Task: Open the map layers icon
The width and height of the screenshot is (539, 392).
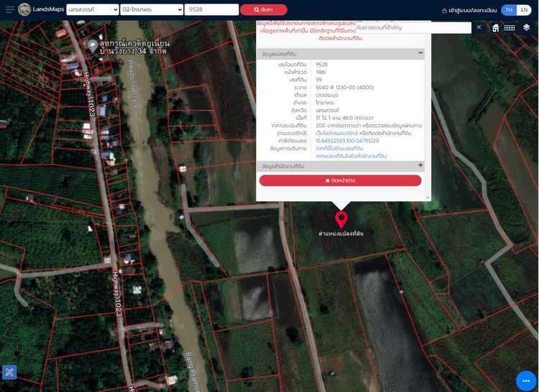Action: coord(526,28)
